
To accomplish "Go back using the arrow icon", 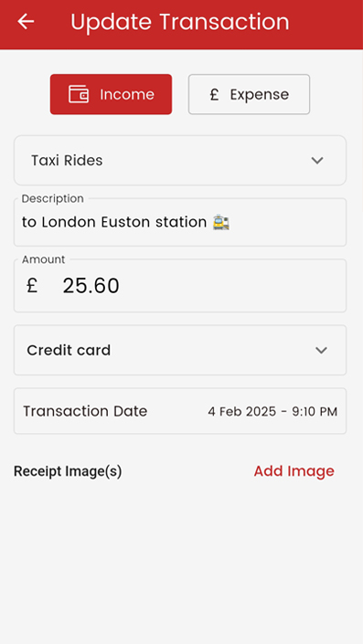I will (x=26, y=21).
